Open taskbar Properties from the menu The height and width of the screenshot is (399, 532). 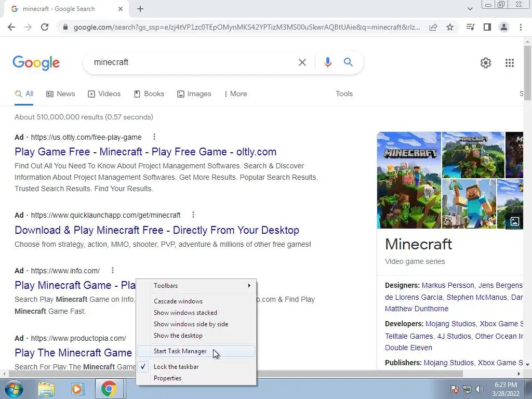point(196,378)
